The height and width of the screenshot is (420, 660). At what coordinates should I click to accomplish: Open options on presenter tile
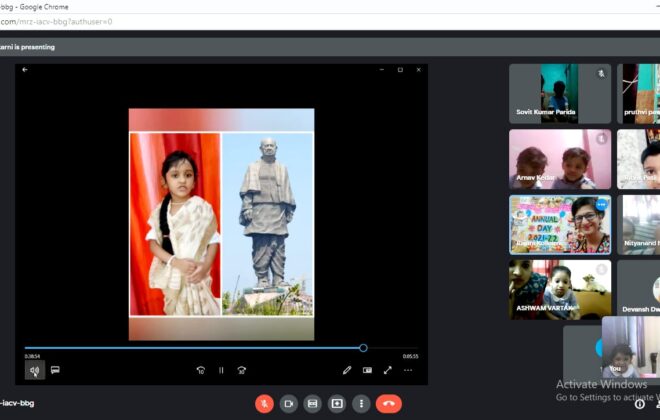click(601, 204)
